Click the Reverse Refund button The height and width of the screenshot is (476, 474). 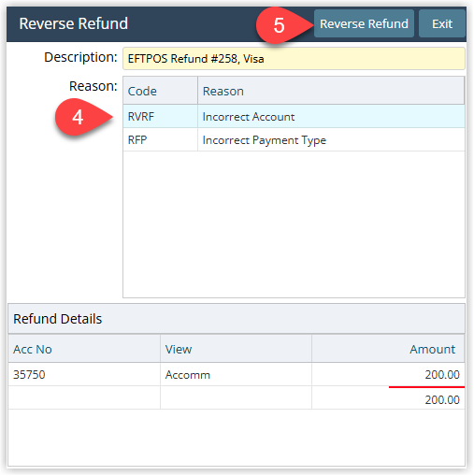[x=364, y=23]
